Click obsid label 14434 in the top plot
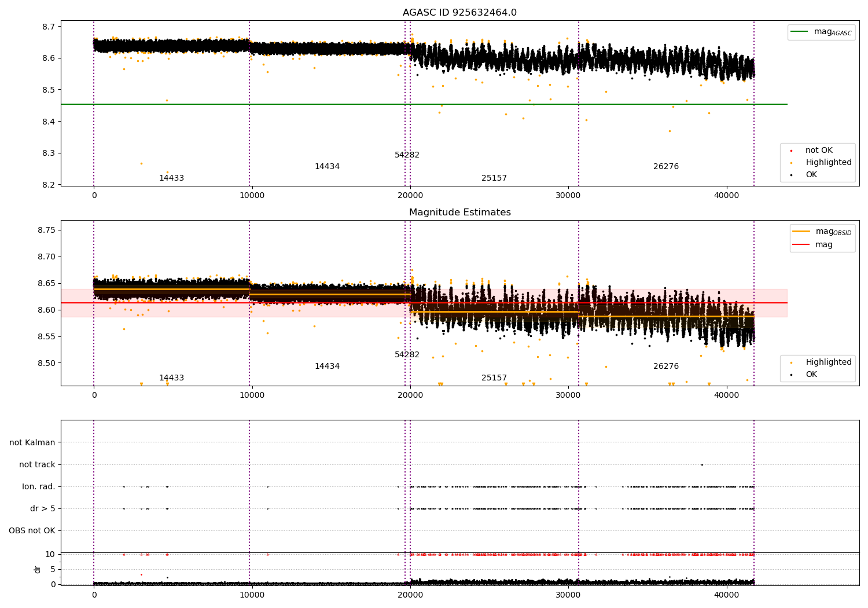868x608 pixels. point(327,167)
